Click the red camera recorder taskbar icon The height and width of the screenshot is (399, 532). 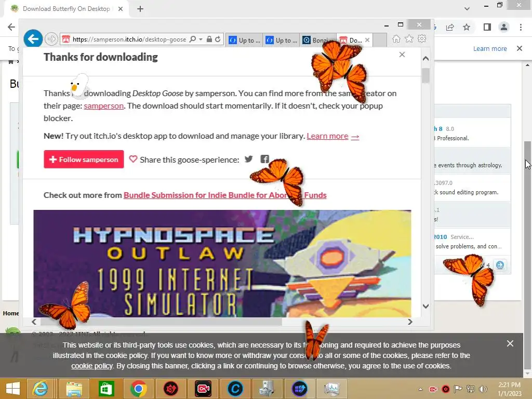coord(203,389)
